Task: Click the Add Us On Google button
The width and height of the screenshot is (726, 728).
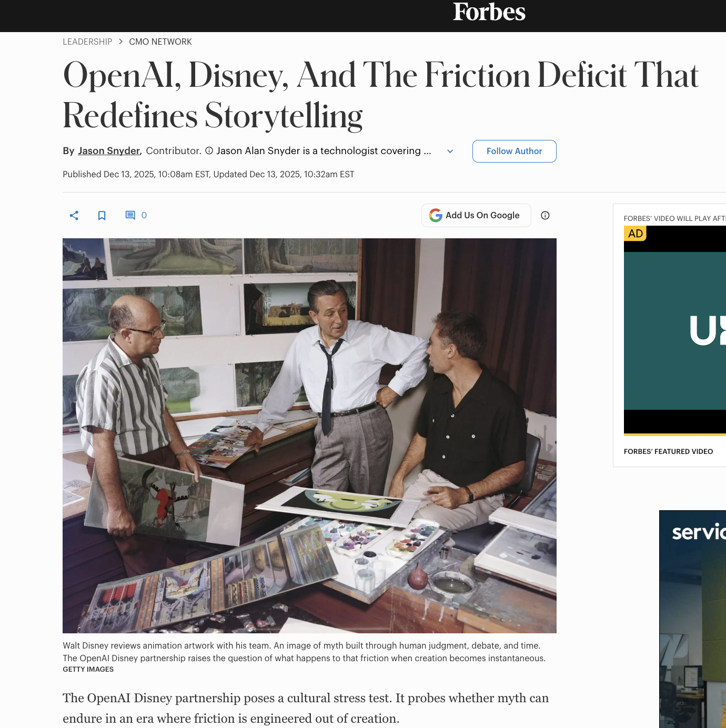Action: pos(476,215)
